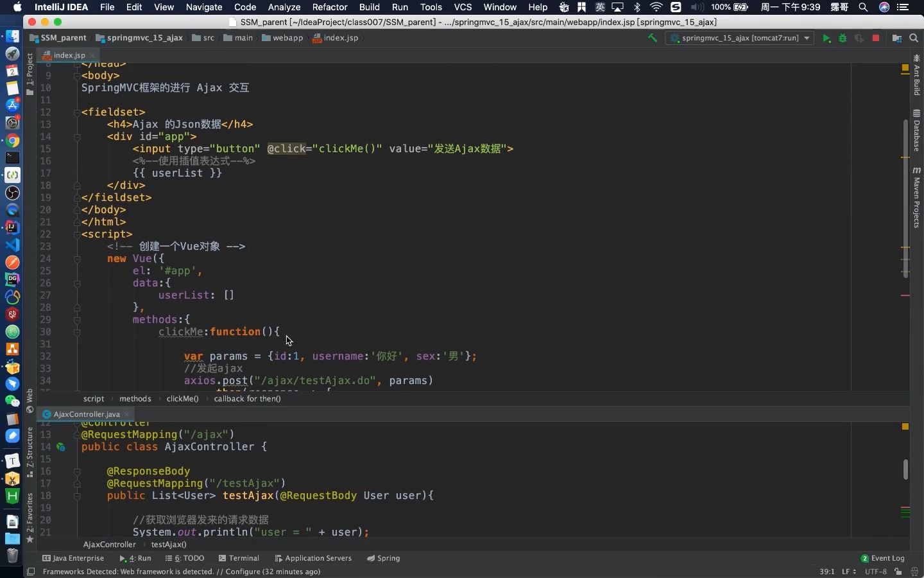The height and width of the screenshot is (578, 924).
Task: Expand the run configuration dropdown
Action: (x=807, y=39)
